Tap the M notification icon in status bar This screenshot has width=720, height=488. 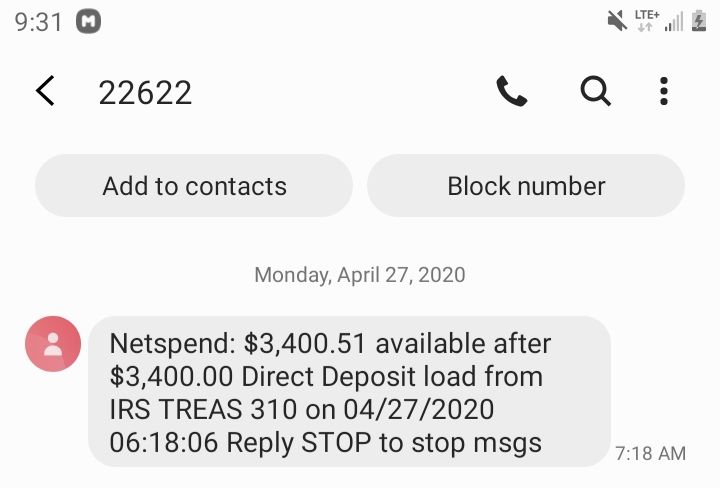tap(89, 22)
